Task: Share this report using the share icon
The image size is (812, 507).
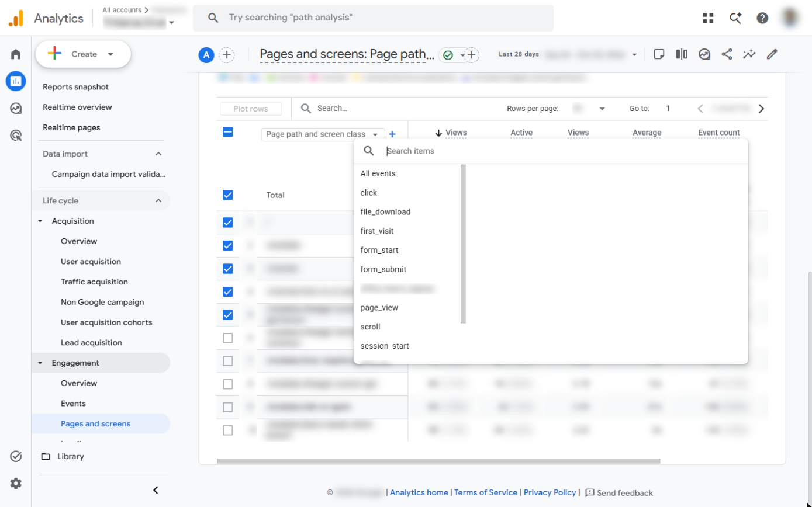Action: [727, 54]
